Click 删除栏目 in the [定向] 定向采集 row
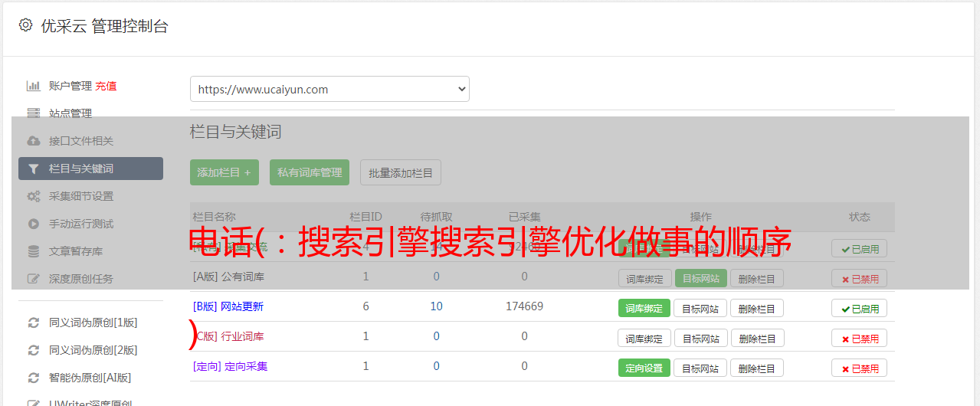Image resolution: width=980 pixels, height=406 pixels. [x=757, y=368]
